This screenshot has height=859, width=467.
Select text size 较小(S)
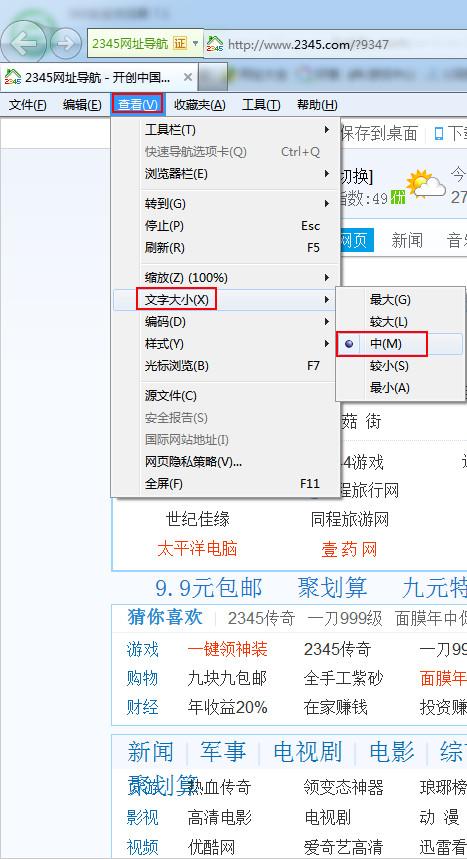(x=400, y=366)
